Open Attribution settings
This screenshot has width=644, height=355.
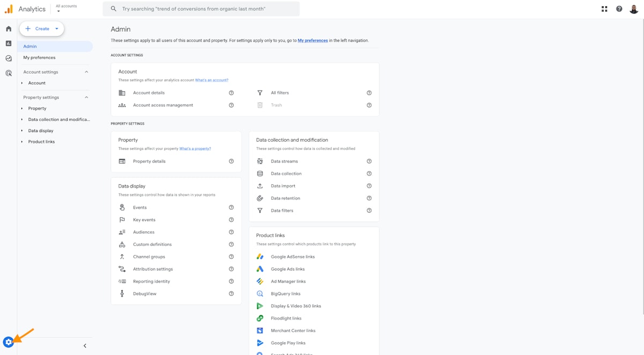pyautogui.click(x=153, y=269)
